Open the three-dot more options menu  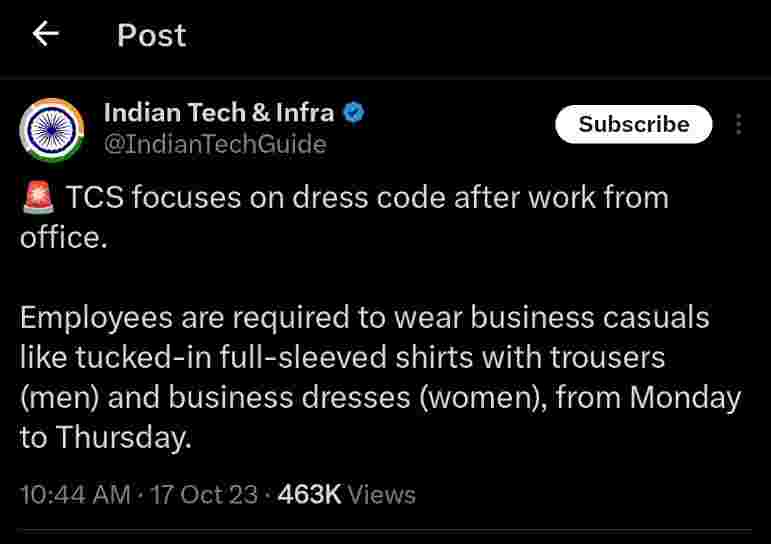point(739,125)
